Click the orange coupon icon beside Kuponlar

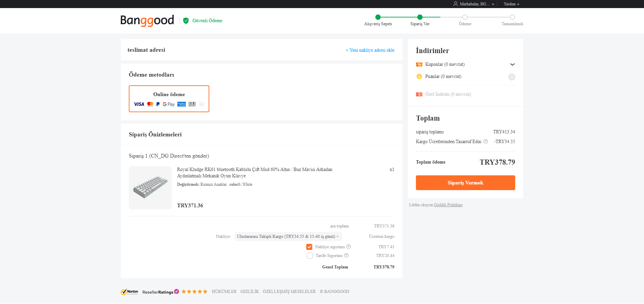419,64
